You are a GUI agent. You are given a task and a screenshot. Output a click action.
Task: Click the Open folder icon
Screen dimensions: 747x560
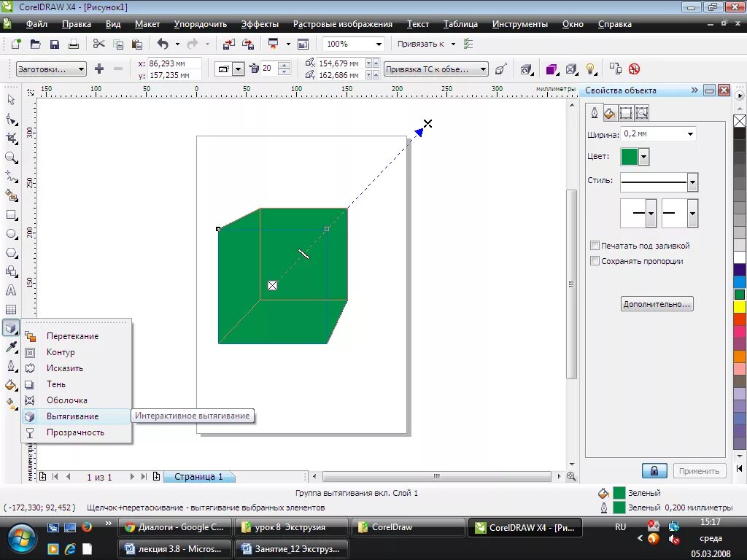[x=35, y=44]
